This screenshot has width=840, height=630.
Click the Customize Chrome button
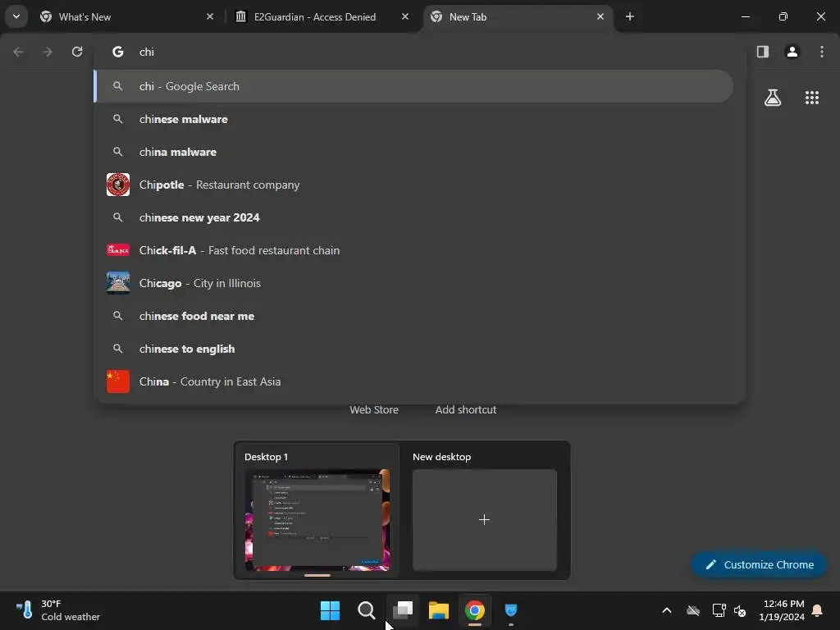(x=759, y=564)
